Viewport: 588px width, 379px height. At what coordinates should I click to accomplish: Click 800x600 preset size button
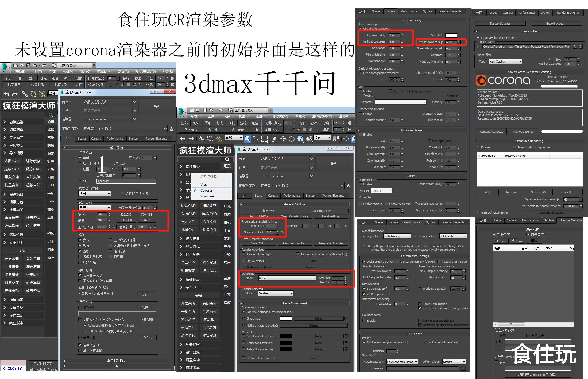click(x=146, y=220)
